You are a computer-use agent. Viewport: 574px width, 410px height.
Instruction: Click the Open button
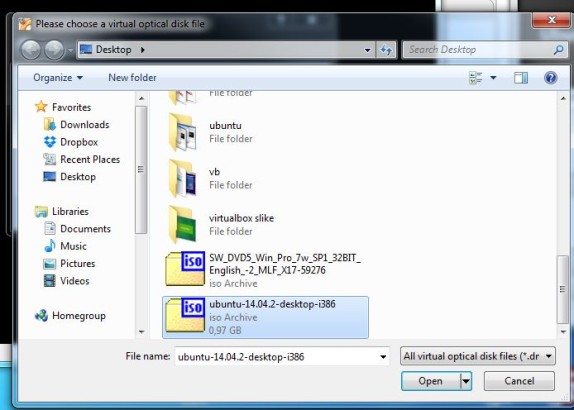[x=430, y=381]
